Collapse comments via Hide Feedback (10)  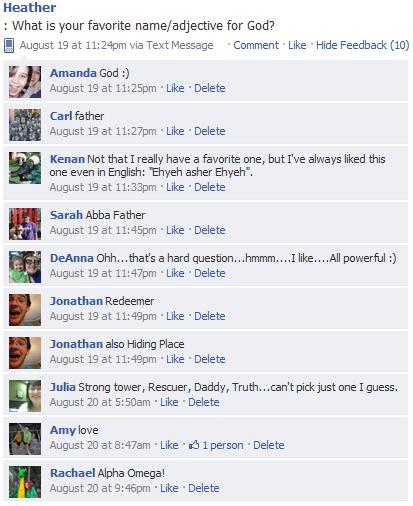coord(363,45)
